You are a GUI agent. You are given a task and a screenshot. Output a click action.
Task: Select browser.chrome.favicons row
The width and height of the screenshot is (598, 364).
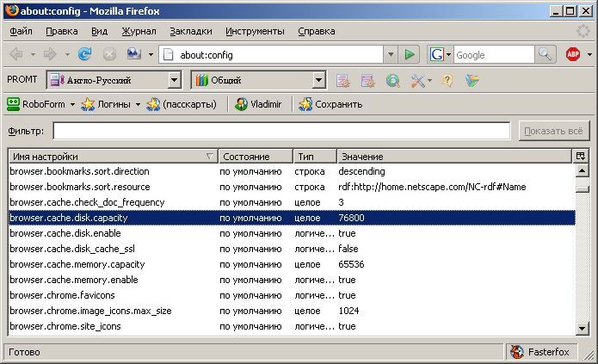292,295
